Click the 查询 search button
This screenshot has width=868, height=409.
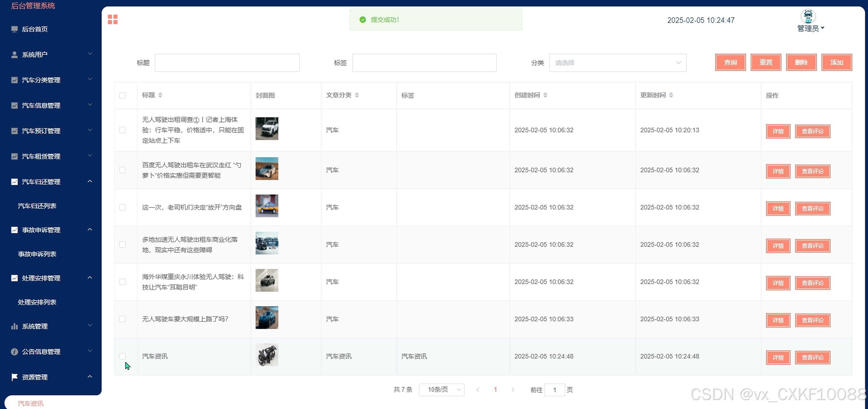(x=730, y=62)
